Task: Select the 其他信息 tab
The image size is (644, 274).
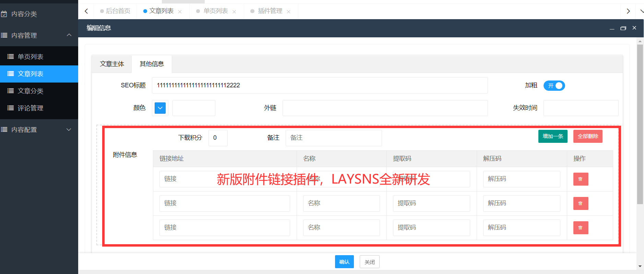Action: tap(152, 64)
